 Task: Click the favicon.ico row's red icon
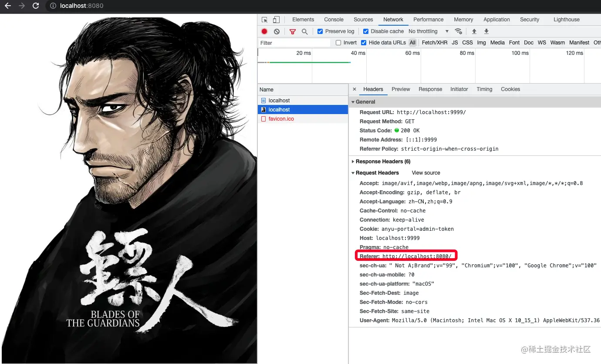tap(263, 119)
